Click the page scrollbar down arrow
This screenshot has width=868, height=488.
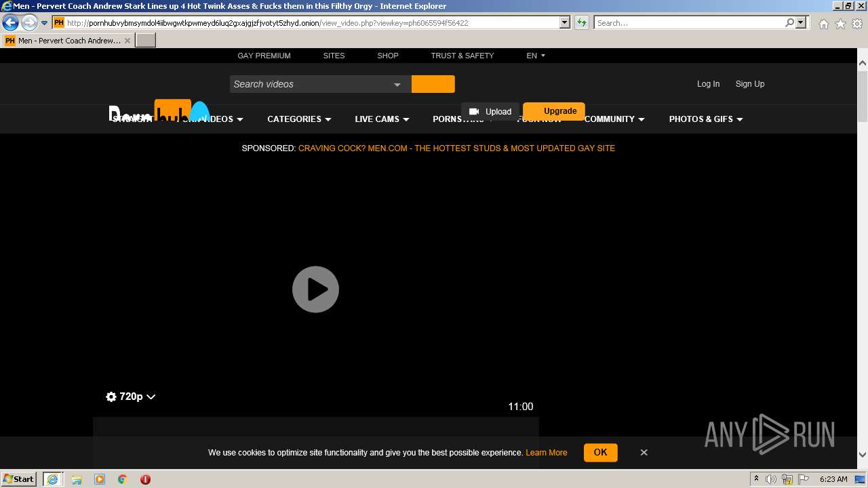(x=863, y=455)
